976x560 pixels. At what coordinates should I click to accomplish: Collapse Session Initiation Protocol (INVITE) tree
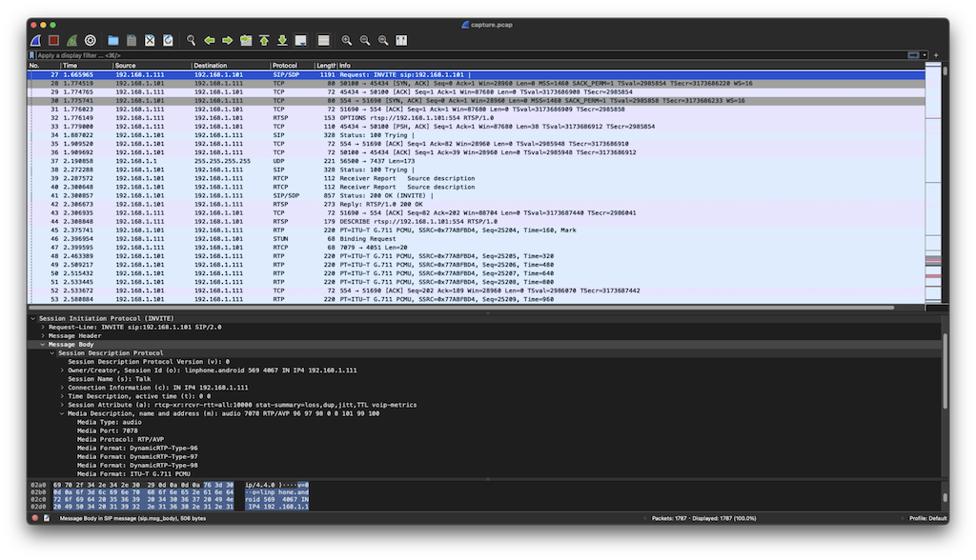33,319
